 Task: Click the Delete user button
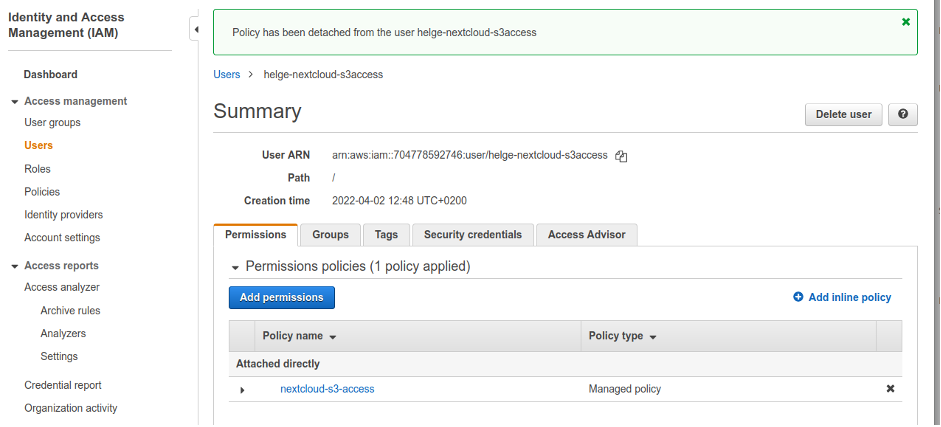pos(843,115)
